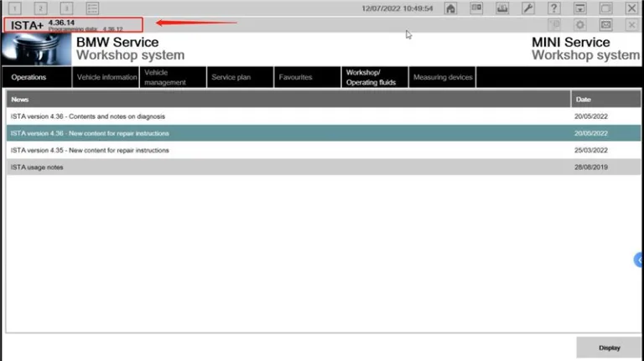The width and height of the screenshot is (644, 361).
Task: Click the home icon in top toolbar
Action: (x=451, y=8)
